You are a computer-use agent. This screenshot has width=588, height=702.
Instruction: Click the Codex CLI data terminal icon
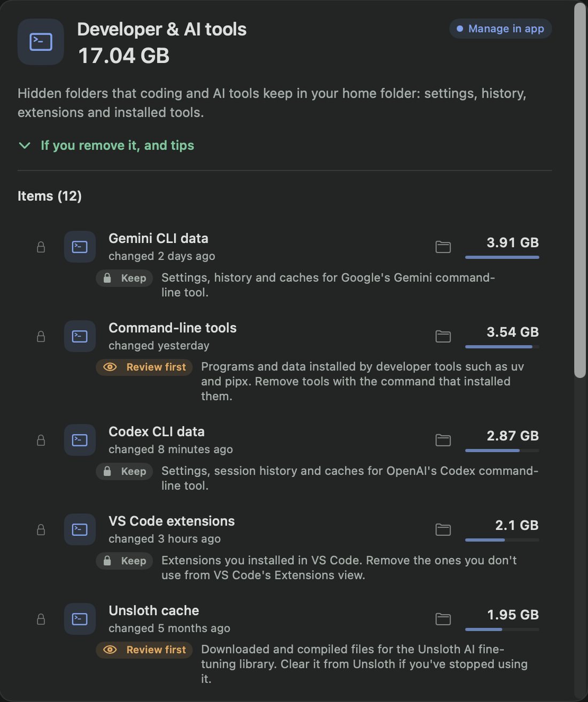click(80, 439)
